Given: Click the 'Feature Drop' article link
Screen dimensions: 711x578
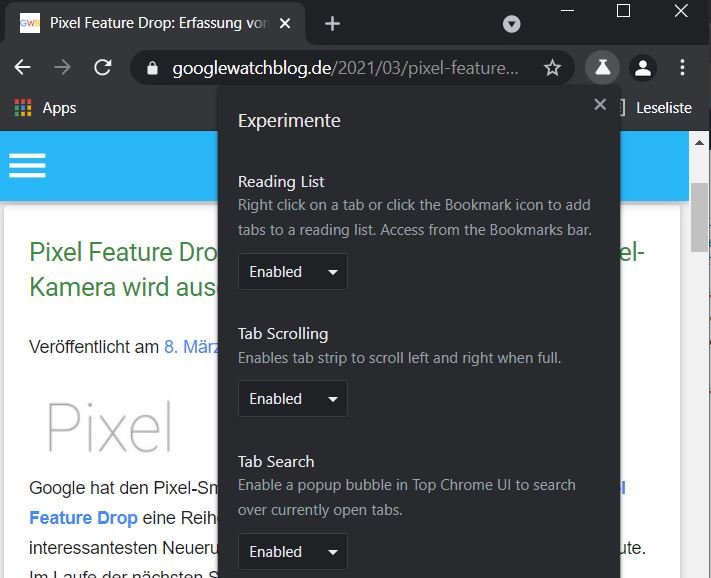Looking at the screenshot, I should 83,518.
